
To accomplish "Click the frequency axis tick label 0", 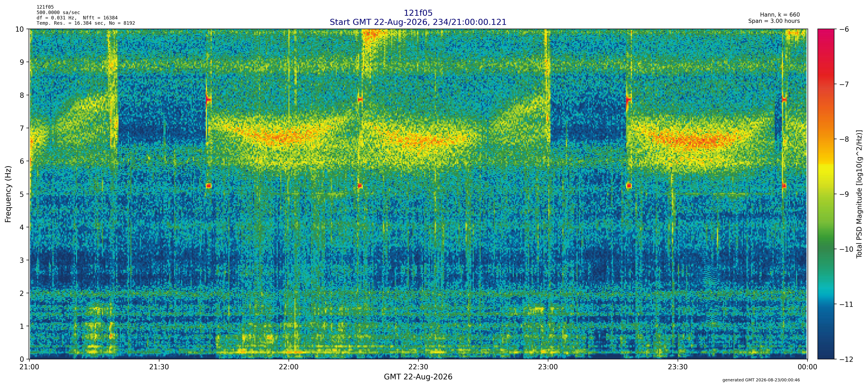I will pos(22,359).
